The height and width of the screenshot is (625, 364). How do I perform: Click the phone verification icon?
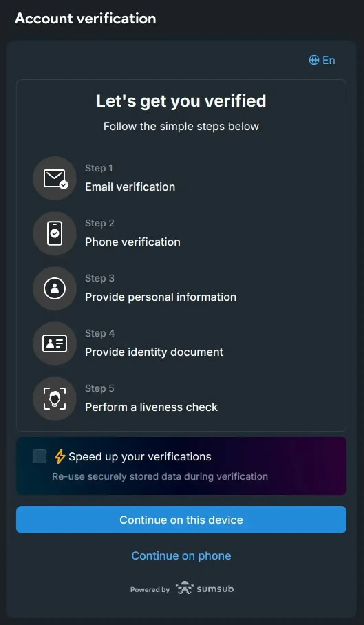(x=55, y=233)
